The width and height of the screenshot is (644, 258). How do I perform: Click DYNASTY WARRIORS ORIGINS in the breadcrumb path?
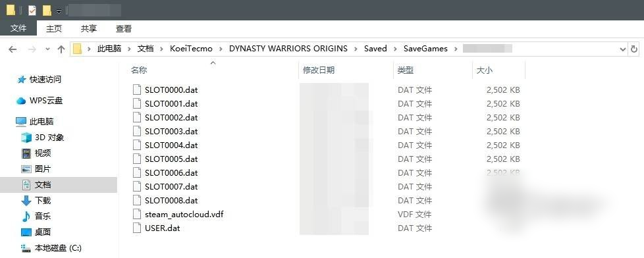tap(288, 49)
